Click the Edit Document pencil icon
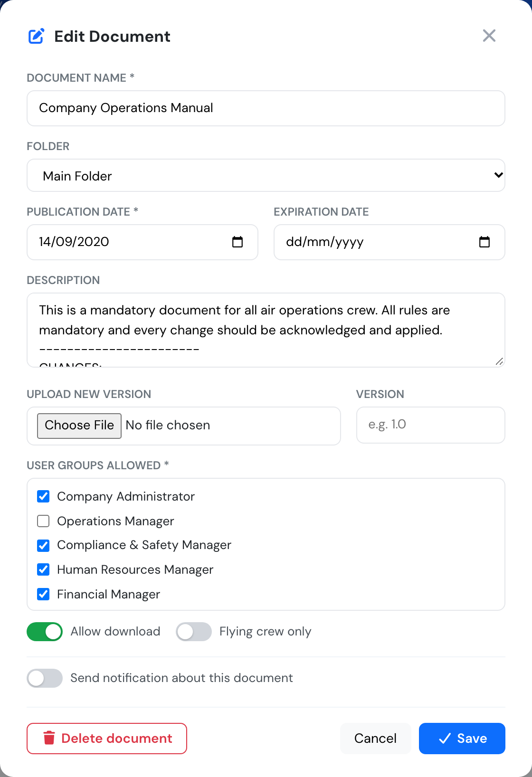Viewport: 532px width, 777px height. 37,36
